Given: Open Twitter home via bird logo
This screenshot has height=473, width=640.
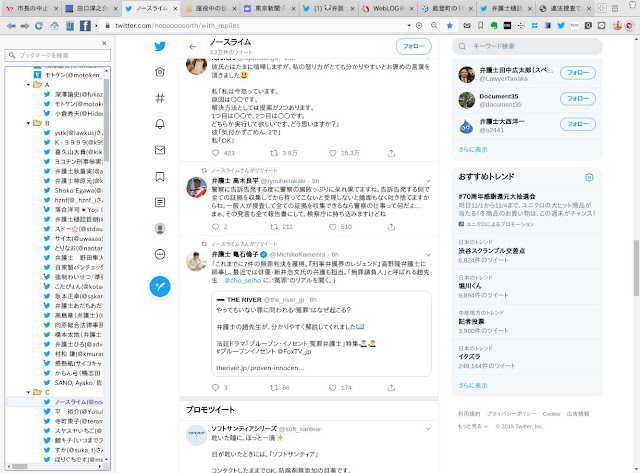Looking at the screenshot, I should [160, 46].
